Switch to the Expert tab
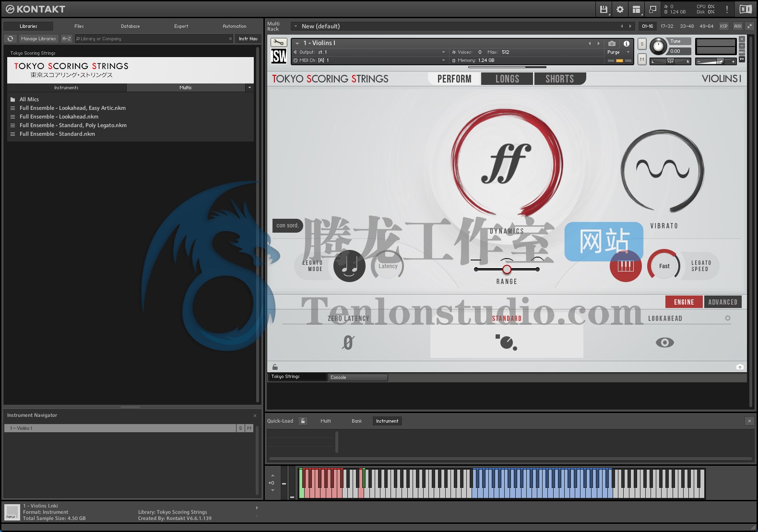 [x=181, y=26]
